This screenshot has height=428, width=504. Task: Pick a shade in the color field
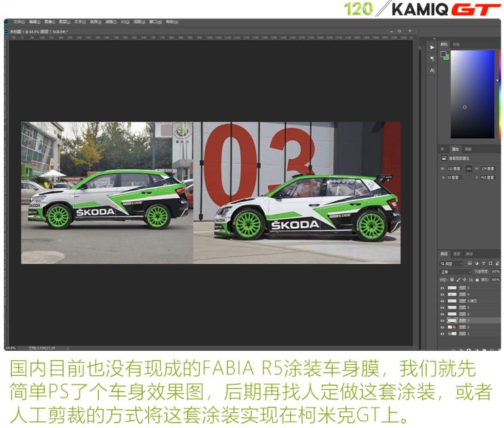point(472,94)
